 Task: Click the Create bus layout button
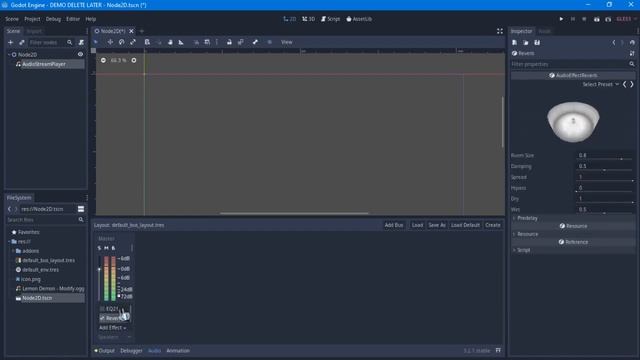[493, 225]
